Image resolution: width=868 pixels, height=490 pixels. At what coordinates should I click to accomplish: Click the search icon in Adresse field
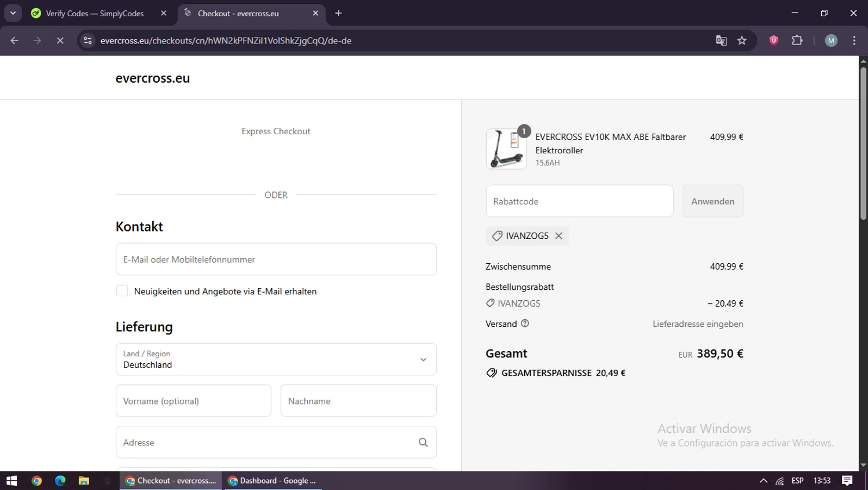click(423, 443)
